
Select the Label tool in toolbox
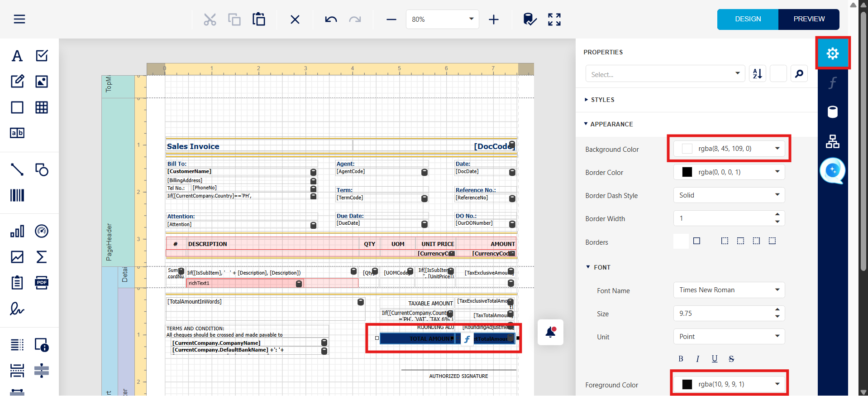click(17, 56)
